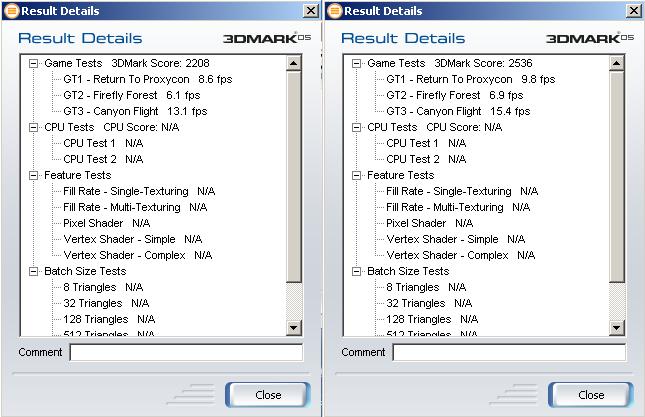The height and width of the screenshot is (417, 645).
Task: Select 8 Triangles row in right window
Action: (x=426, y=287)
